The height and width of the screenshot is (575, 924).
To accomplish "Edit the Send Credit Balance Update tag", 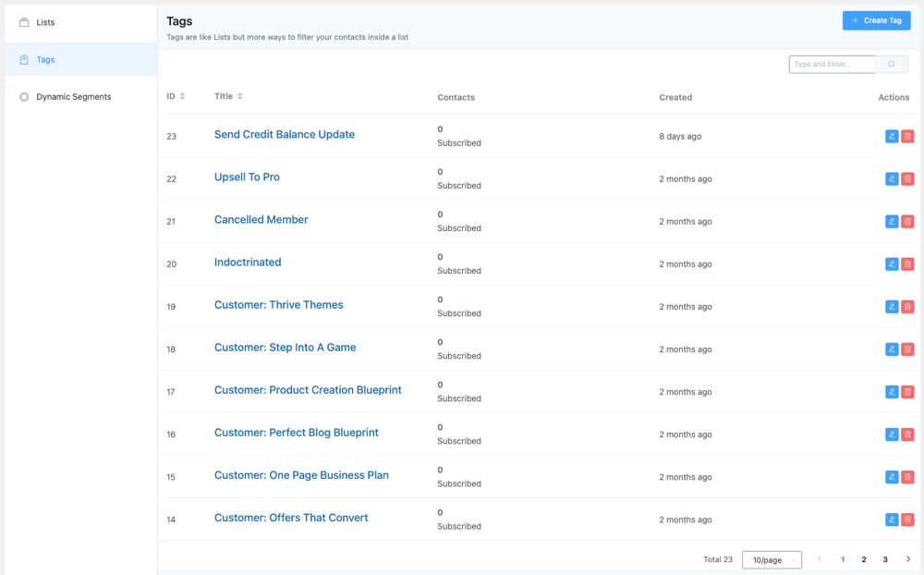I will 892,136.
